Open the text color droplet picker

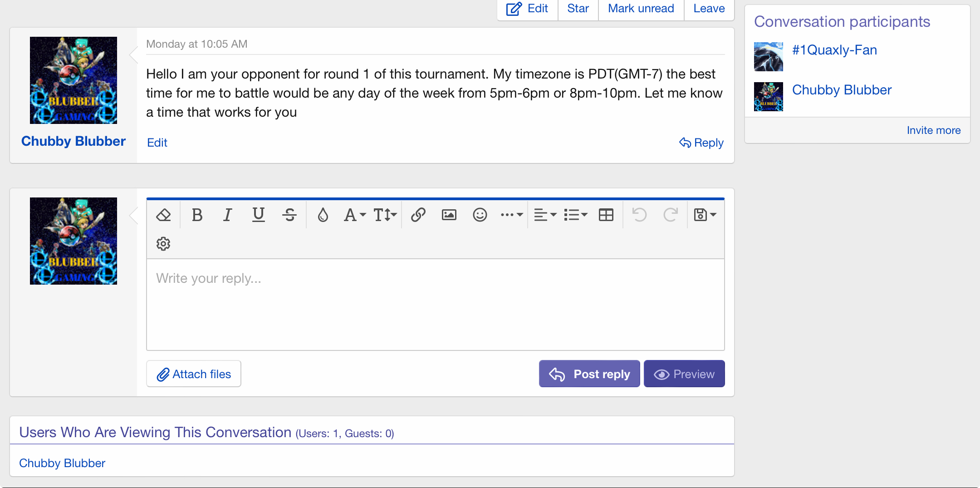coord(323,215)
